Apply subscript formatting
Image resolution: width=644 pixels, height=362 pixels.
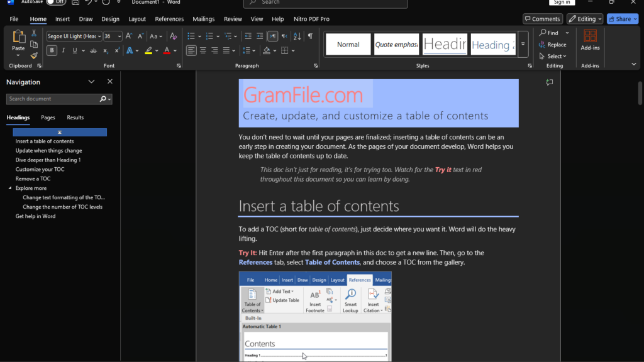pyautogui.click(x=106, y=50)
